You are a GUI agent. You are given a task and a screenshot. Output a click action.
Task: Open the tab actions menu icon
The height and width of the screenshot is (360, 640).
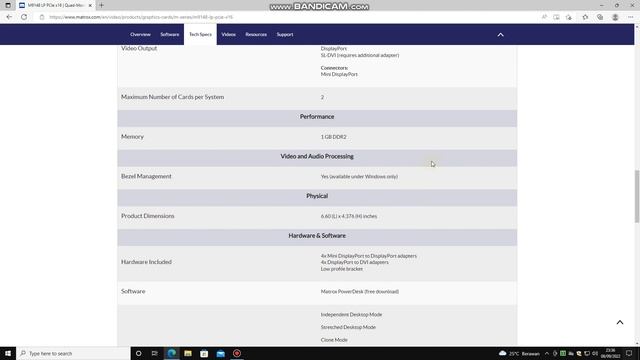8,5
